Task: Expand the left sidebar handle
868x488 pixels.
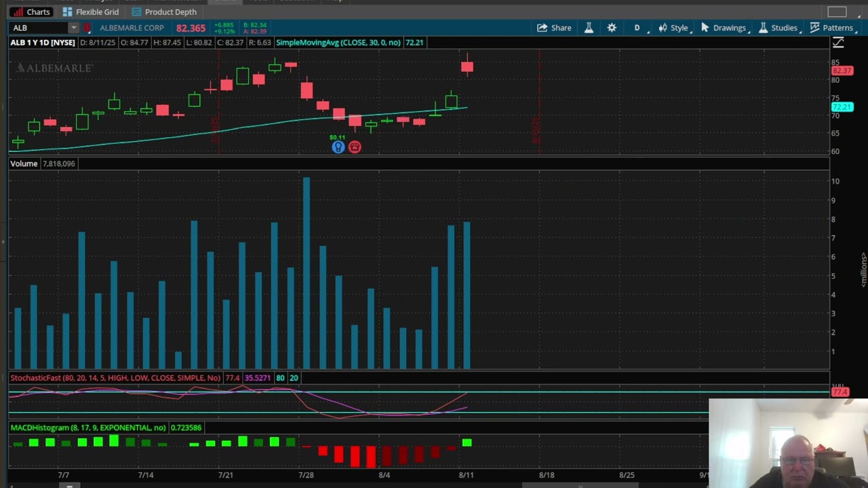Action: point(3,241)
